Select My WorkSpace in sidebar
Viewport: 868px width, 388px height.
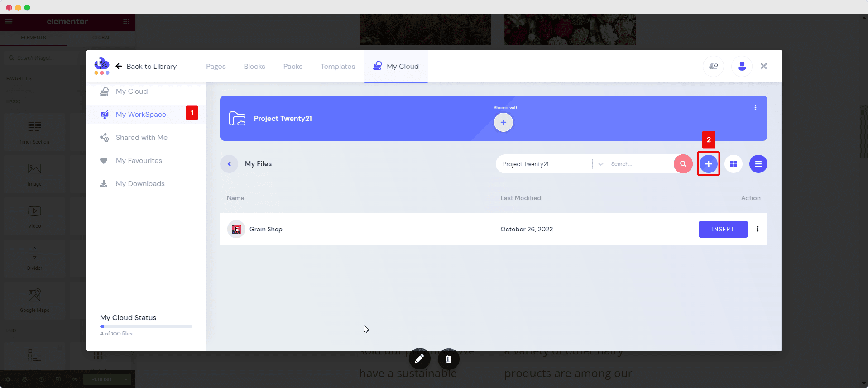click(x=146, y=115)
